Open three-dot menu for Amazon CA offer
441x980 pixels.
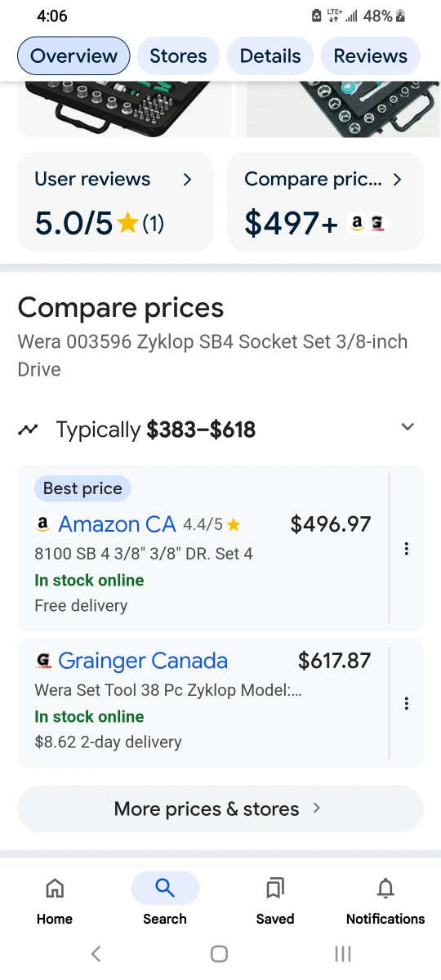pos(406,549)
